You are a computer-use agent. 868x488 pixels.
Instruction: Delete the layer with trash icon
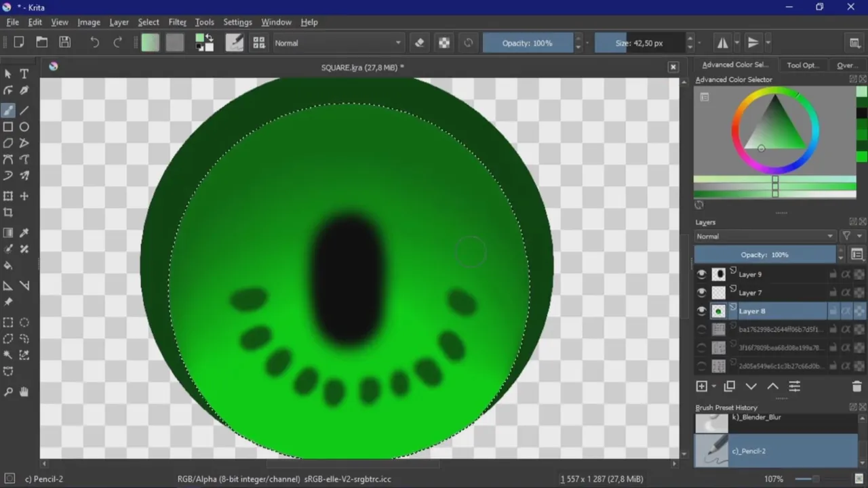point(856,386)
